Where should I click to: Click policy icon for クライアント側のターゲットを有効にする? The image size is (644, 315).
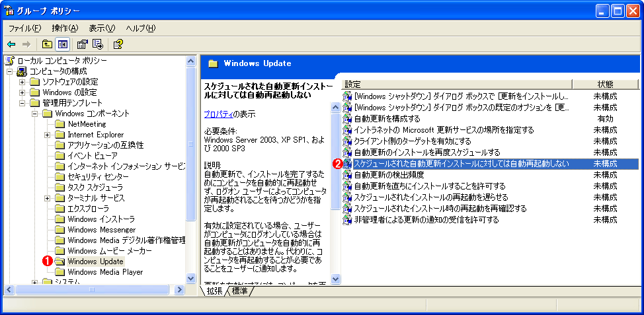pyautogui.click(x=348, y=141)
